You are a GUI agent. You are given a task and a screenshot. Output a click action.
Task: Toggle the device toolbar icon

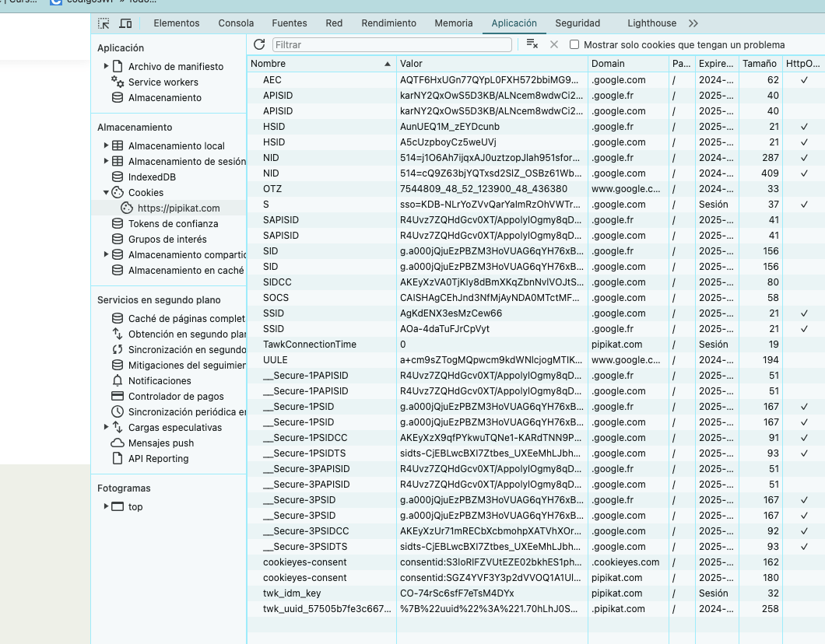coord(125,23)
